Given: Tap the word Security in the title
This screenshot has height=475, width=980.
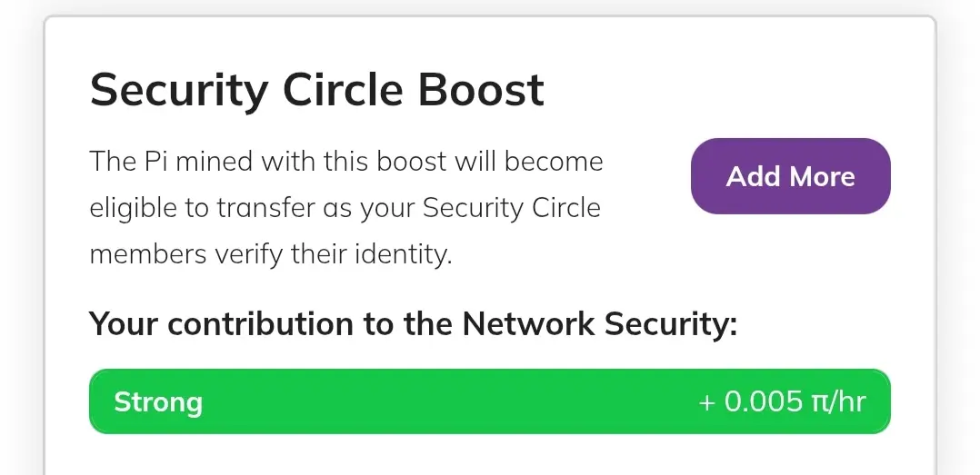Looking at the screenshot, I should pos(179,91).
